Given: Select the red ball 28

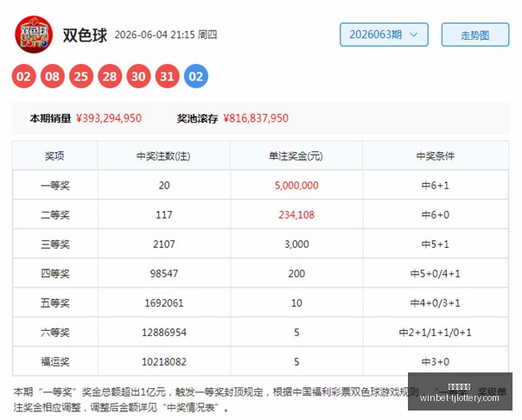Looking at the screenshot, I should [x=110, y=77].
